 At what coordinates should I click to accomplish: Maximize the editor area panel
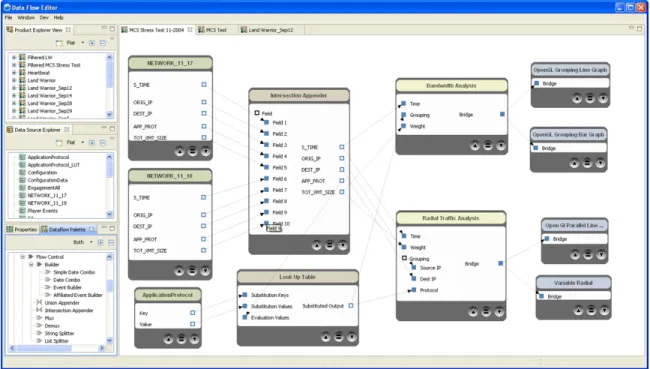[640, 29]
